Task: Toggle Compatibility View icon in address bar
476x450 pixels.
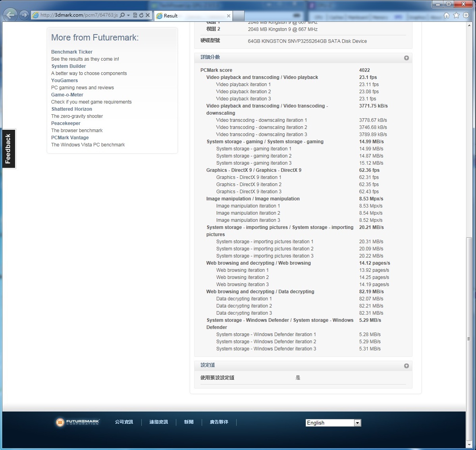Action: pos(135,15)
